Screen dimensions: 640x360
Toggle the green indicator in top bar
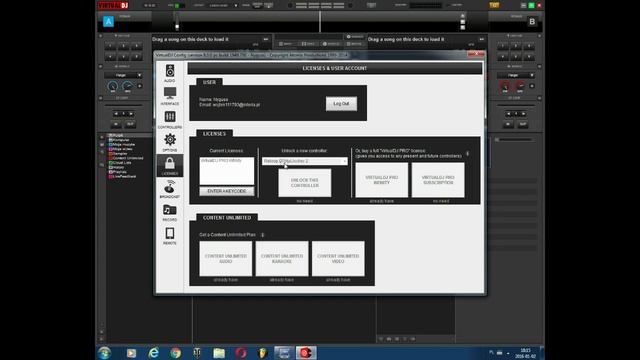coord(177,6)
